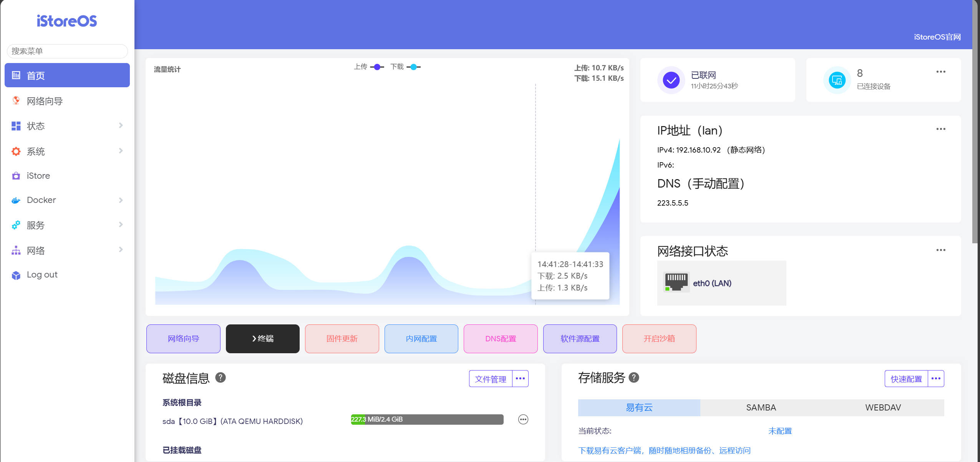The height and width of the screenshot is (462, 980).
Task: Switch to the WEBDAV tab
Action: click(882, 407)
